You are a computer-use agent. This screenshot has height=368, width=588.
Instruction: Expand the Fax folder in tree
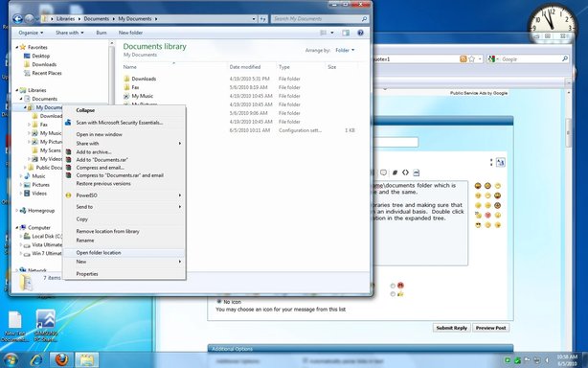click(29, 125)
